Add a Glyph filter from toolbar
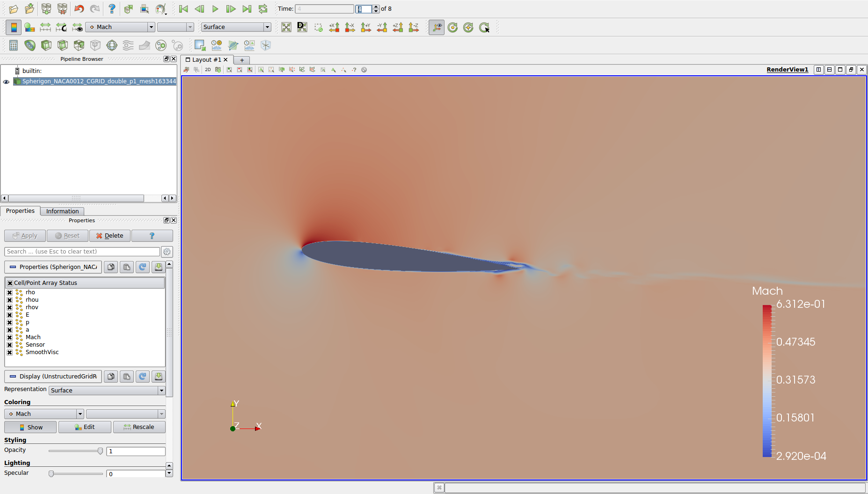The width and height of the screenshot is (868, 494). [x=112, y=45]
